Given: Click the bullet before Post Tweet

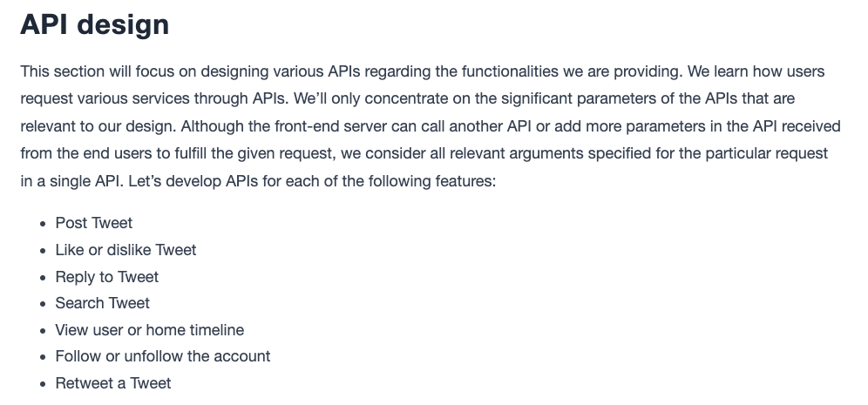Looking at the screenshot, I should (43, 224).
